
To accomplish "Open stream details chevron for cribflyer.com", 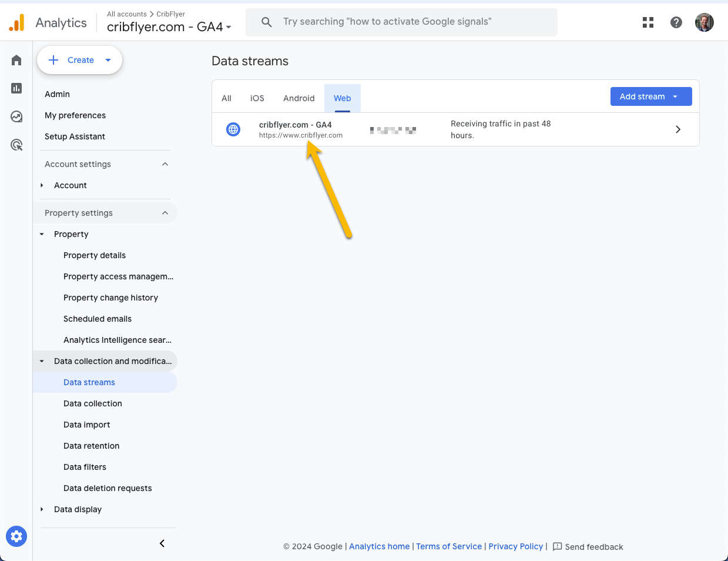I will click(678, 129).
